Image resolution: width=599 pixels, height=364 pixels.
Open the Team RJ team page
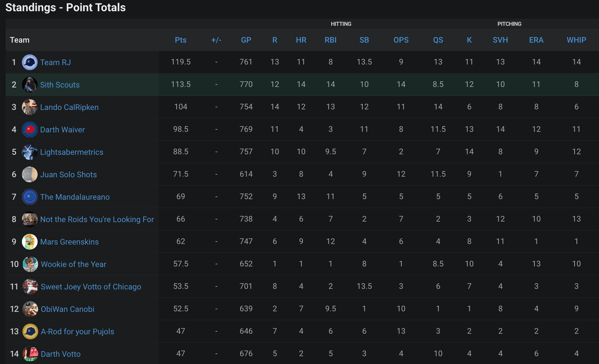pos(56,62)
